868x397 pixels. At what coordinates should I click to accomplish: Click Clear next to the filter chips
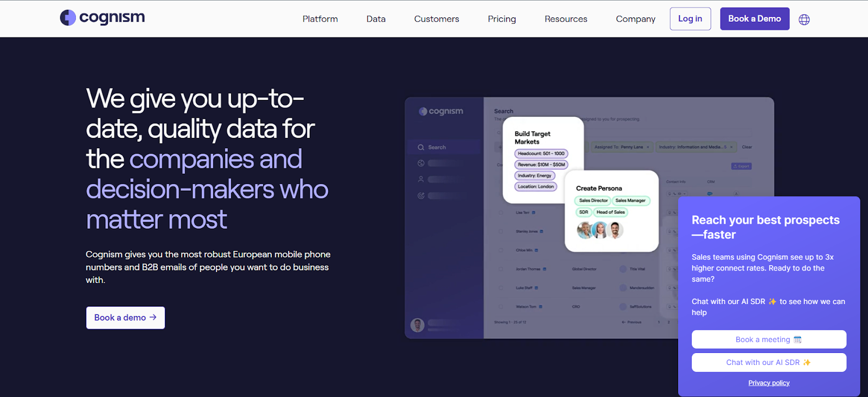pyautogui.click(x=747, y=147)
